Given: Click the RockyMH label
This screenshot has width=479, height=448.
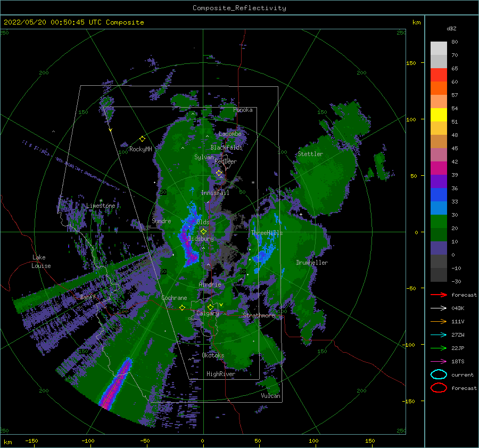Looking at the screenshot, I should pyautogui.click(x=141, y=149).
